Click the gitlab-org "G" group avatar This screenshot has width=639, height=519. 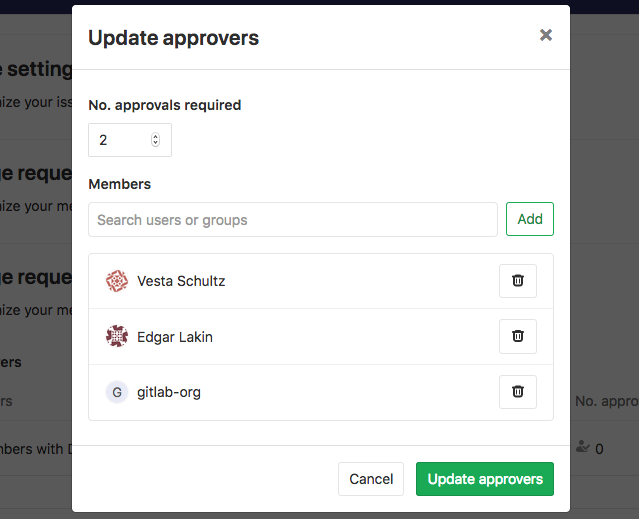click(117, 392)
